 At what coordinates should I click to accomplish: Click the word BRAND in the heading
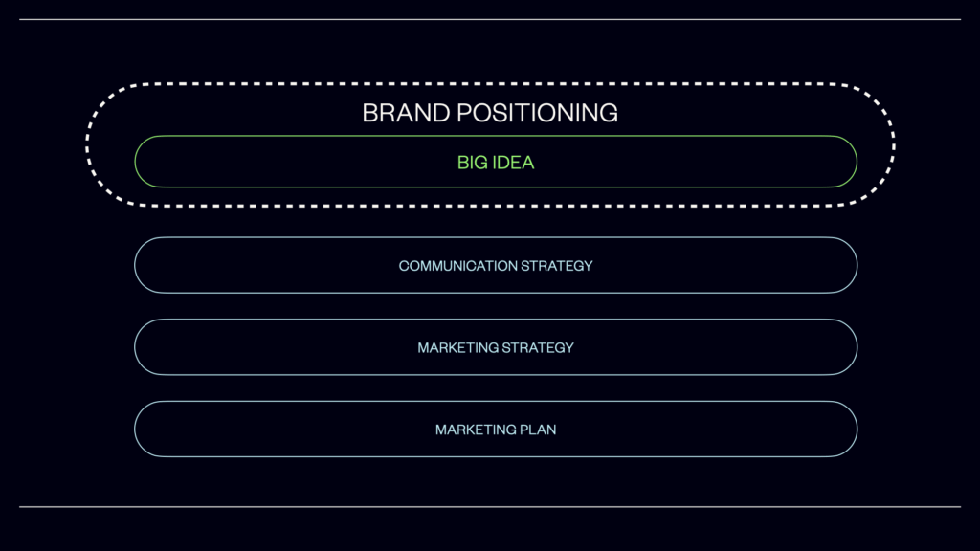point(406,113)
